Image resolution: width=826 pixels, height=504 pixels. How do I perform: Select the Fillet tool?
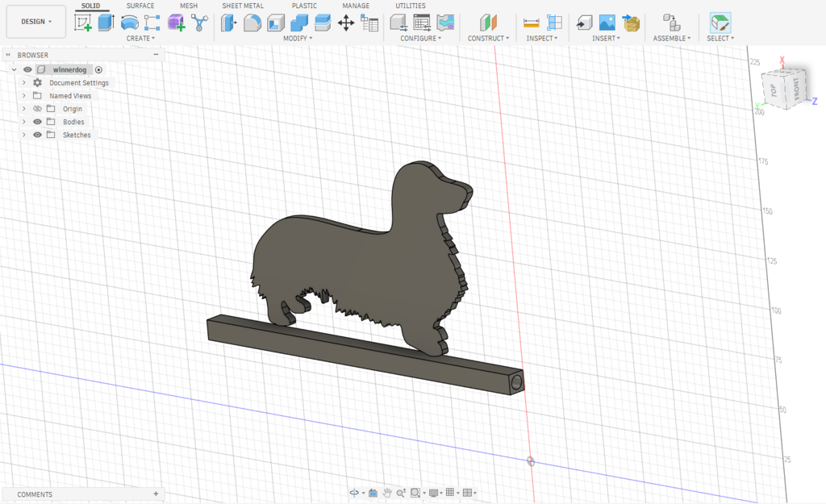point(252,23)
